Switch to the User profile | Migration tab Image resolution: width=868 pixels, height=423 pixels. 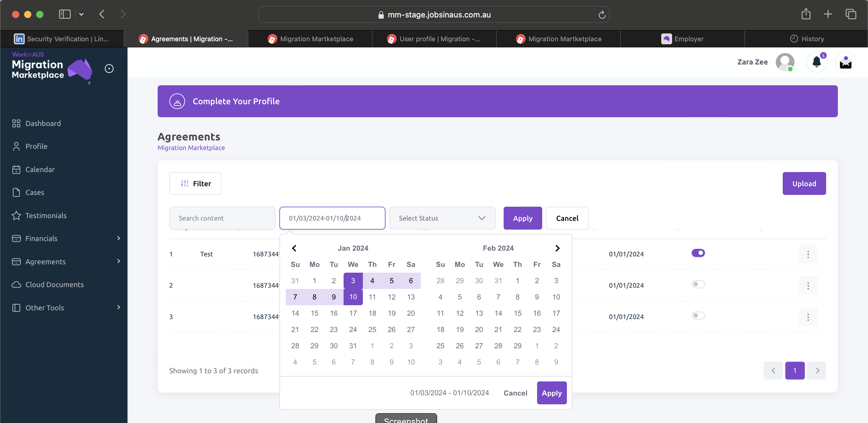coord(434,39)
